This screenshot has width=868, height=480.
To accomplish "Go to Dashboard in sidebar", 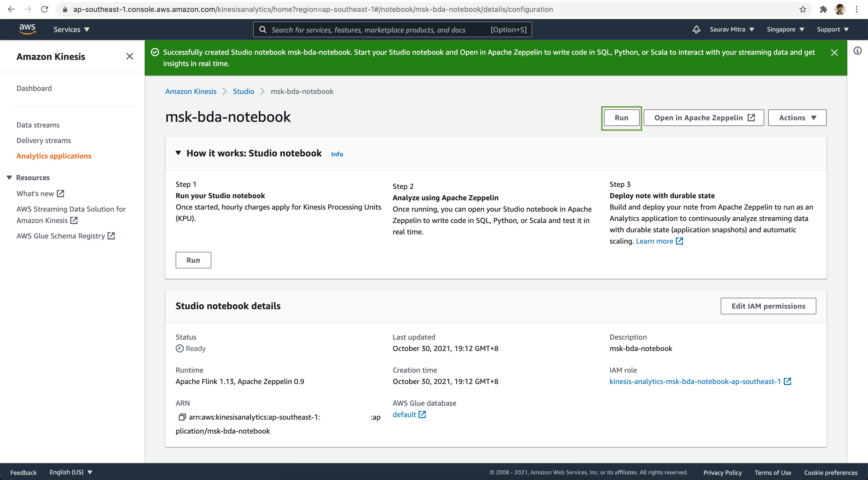I will coord(34,88).
